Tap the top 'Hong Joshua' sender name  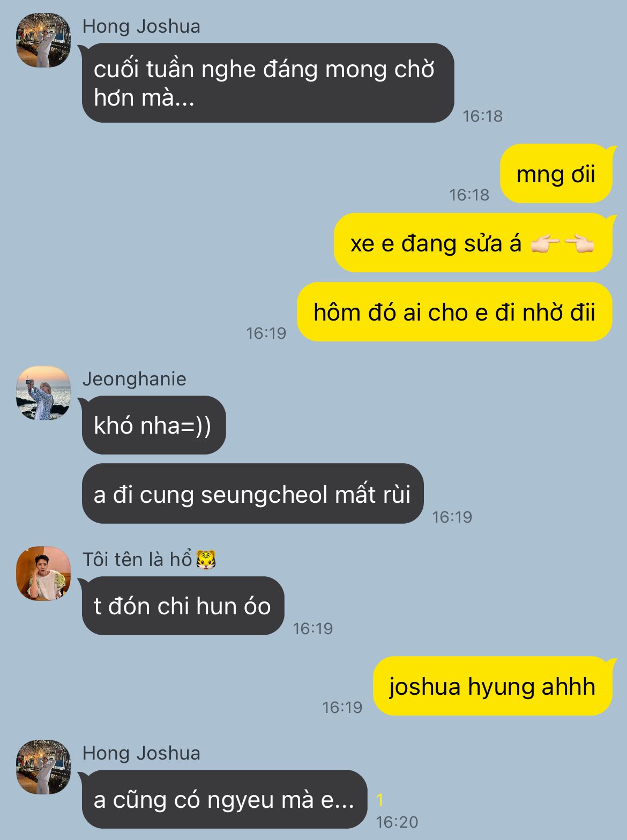141,26
